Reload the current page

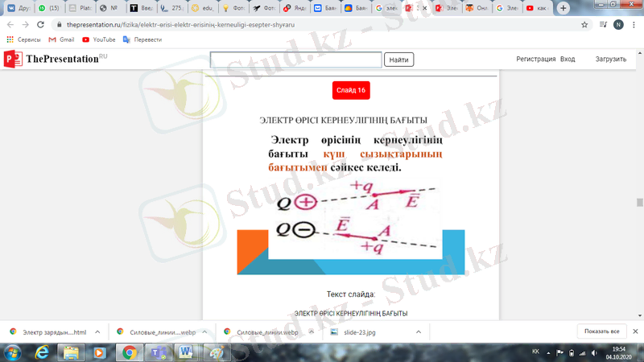pyautogui.click(x=40, y=25)
